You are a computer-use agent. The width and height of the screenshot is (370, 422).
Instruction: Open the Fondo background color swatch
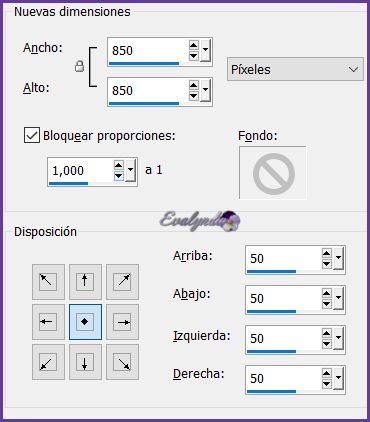[273, 173]
